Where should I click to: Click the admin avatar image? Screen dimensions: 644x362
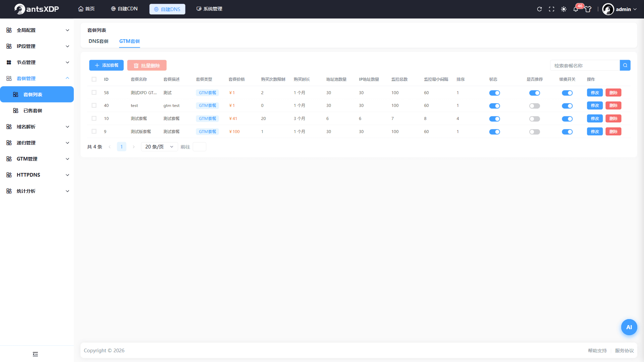coord(608,9)
